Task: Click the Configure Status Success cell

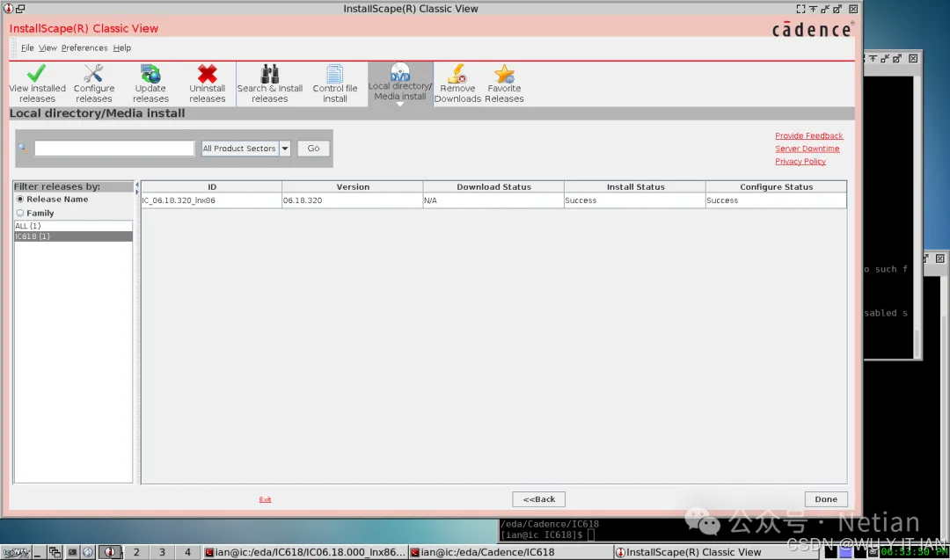Action: point(776,200)
